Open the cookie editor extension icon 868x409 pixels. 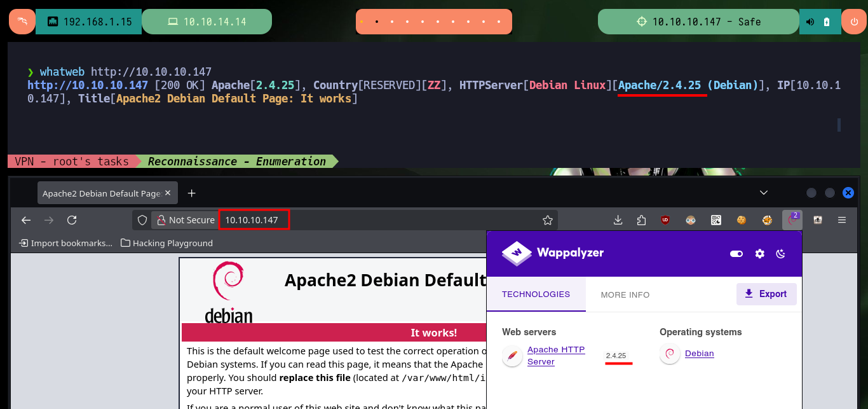[741, 220]
